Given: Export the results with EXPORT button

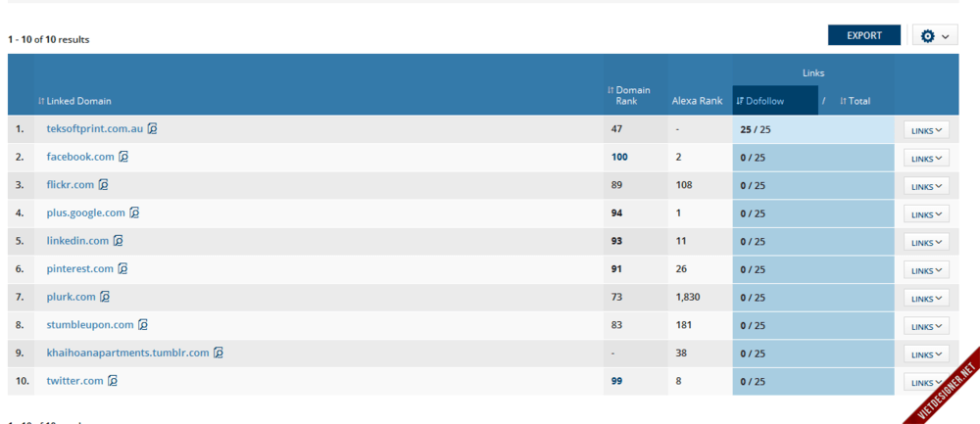Looking at the screenshot, I should [864, 35].
